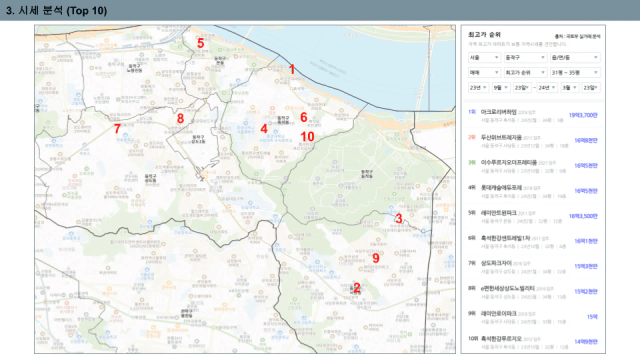Open the 6위 흑석한강센트레빌1차 listing
640x360 pixels.
533,242
